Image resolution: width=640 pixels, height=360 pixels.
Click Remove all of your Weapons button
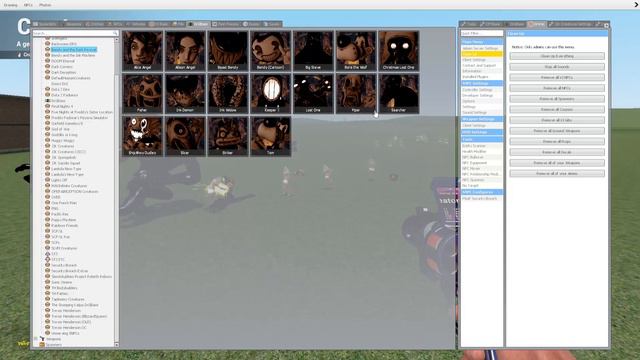[x=557, y=163]
